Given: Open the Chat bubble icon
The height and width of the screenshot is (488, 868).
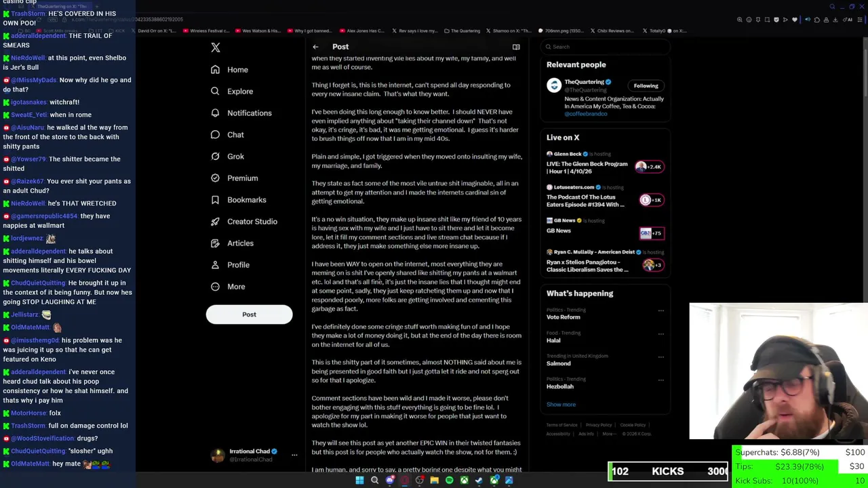Looking at the screenshot, I should click(x=215, y=135).
